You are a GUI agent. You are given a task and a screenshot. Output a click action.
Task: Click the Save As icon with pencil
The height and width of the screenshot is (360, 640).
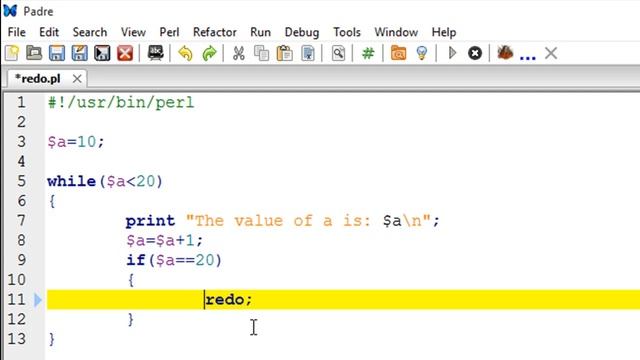pyautogui.click(x=79, y=53)
